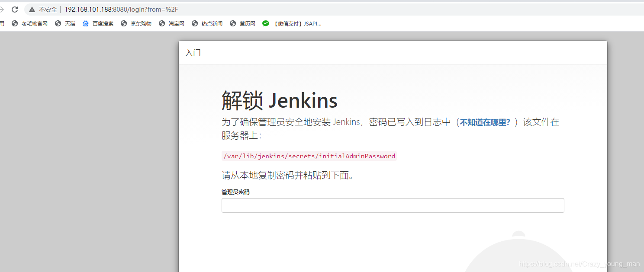
Task: Click the Baidu paw icon for 百度搜索
Action: (x=86, y=24)
